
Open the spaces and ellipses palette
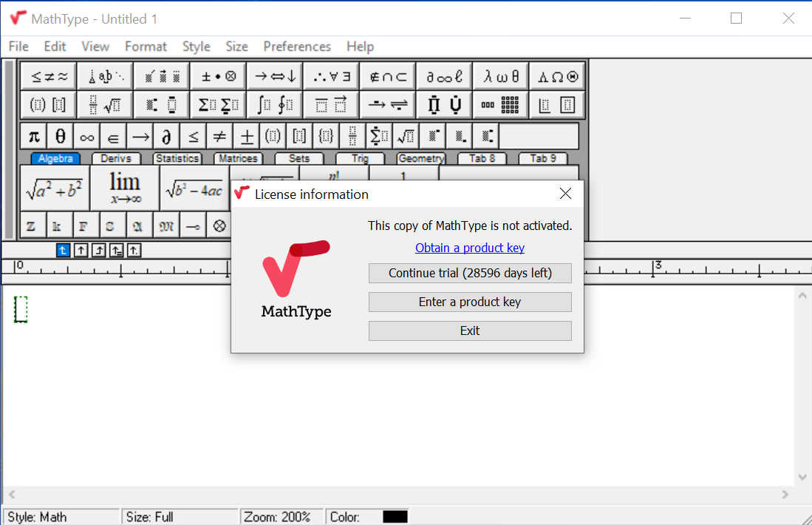(x=106, y=77)
